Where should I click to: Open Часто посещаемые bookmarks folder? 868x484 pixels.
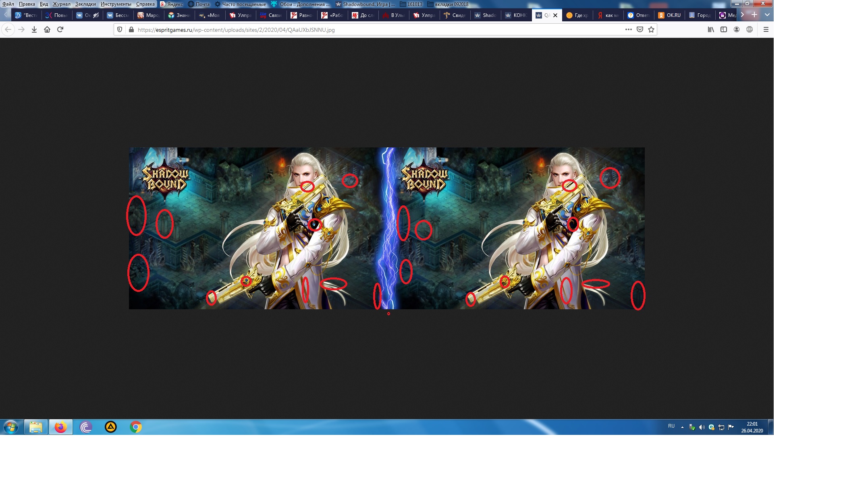[x=240, y=4]
